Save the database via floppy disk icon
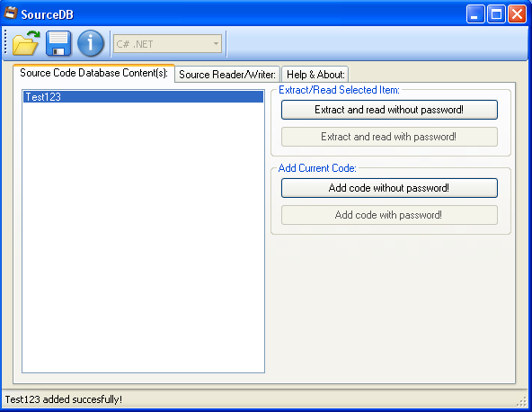 (58, 43)
